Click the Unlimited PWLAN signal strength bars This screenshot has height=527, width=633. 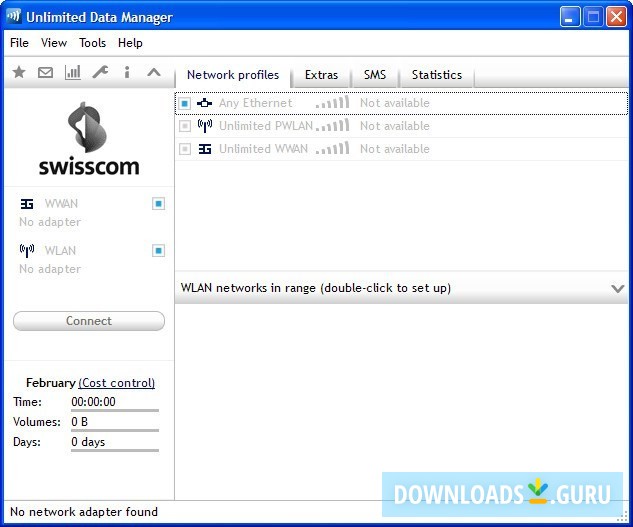[332, 125]
